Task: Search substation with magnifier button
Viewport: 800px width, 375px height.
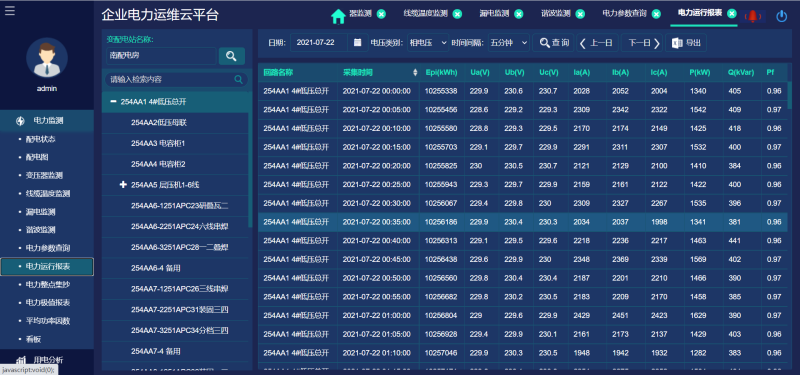Action: click(232, 56)
